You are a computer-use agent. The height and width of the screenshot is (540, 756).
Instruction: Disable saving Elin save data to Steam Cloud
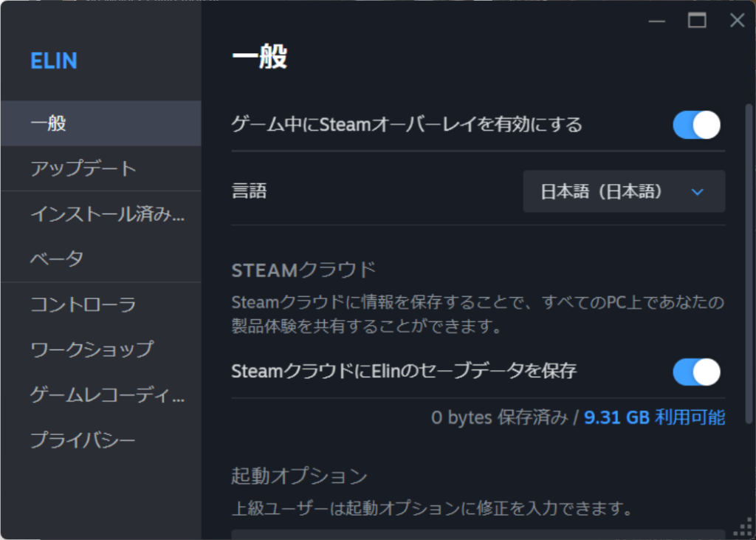click(x=695, y=372)
